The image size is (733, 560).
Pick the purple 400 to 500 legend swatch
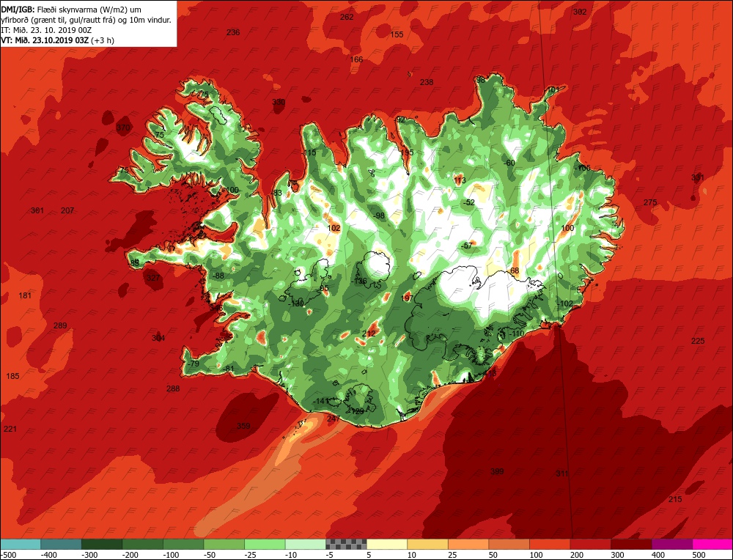(x=671, y=544)
